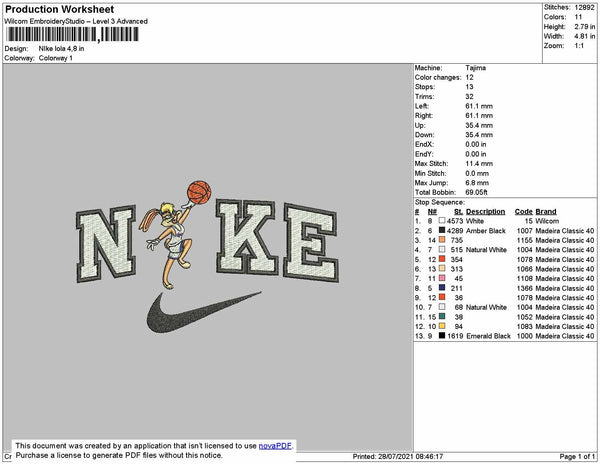The width and height of the screenshot is (600, 464).
Task: Click the 'Amber Black' description in row 2
Action: pyautogui.click(x=486, y=231)
